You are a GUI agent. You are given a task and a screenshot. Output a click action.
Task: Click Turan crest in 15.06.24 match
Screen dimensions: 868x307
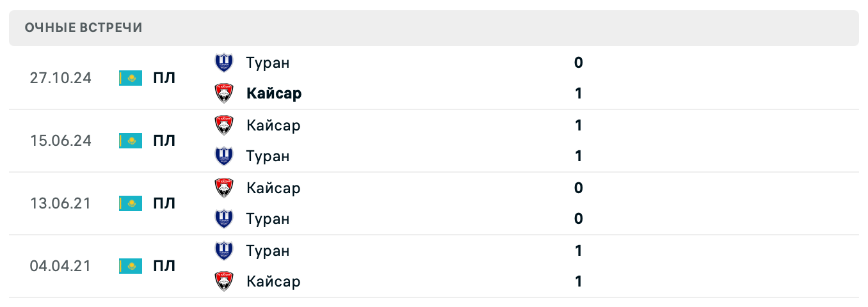coord(223,156)
